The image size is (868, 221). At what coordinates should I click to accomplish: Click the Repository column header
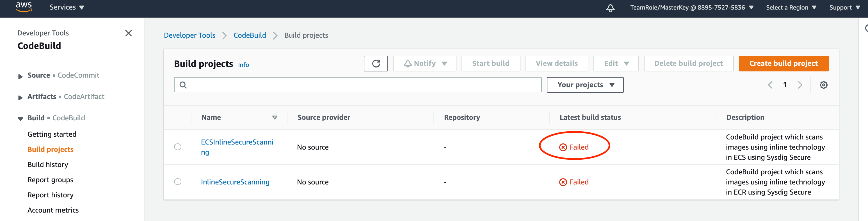462,118
